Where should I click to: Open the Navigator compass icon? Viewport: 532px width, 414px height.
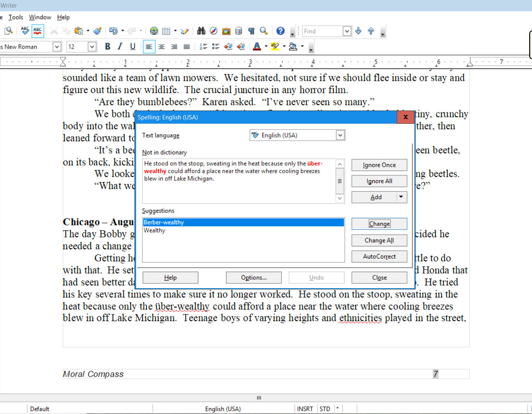tap(213, 31)
